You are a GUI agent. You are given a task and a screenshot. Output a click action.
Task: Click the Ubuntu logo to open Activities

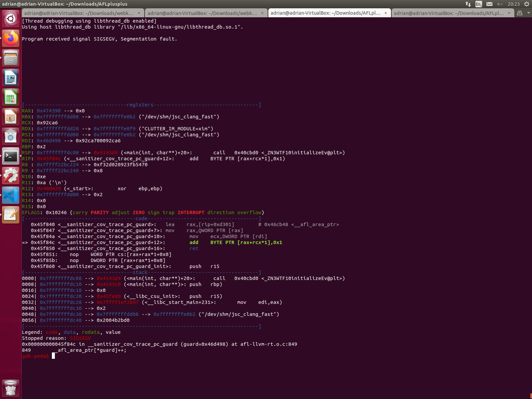(11, 19)
